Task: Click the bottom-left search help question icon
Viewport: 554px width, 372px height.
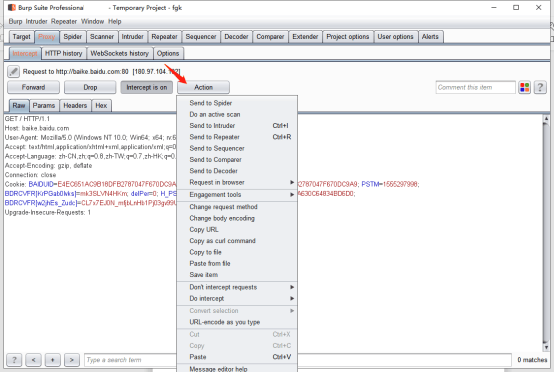Action: click(14, 360)
